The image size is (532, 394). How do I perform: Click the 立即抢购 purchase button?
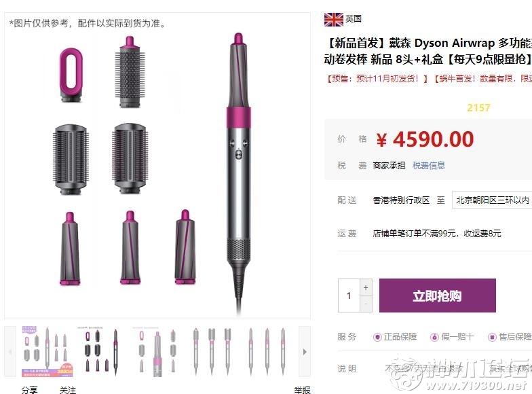click(437, 295)
